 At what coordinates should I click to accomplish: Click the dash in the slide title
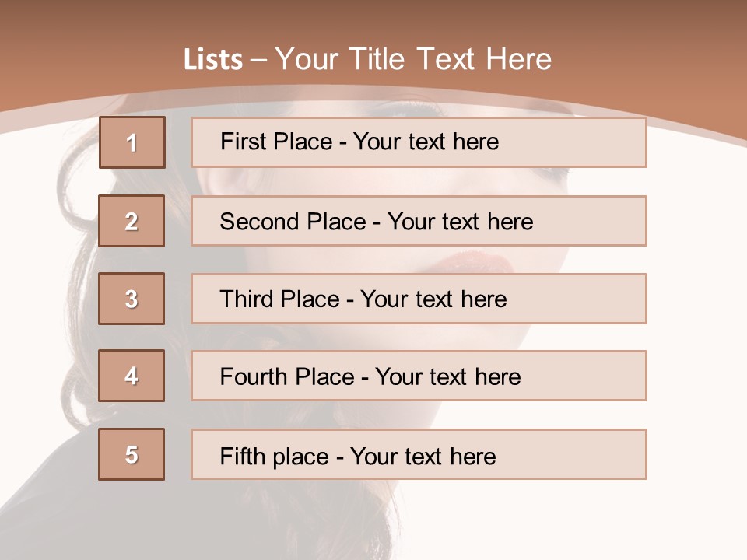(258, 60)
